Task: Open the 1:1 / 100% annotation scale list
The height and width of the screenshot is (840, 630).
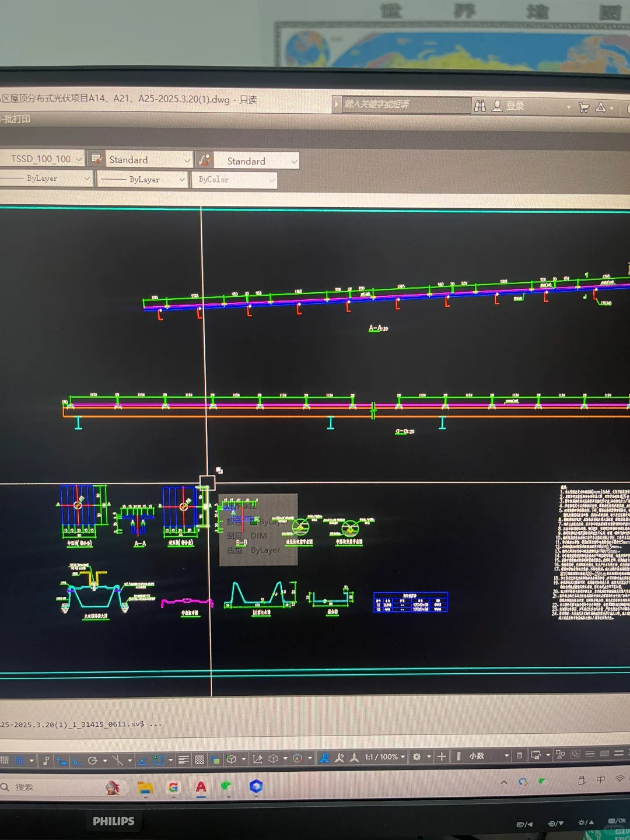Action: tap(385, 757)
